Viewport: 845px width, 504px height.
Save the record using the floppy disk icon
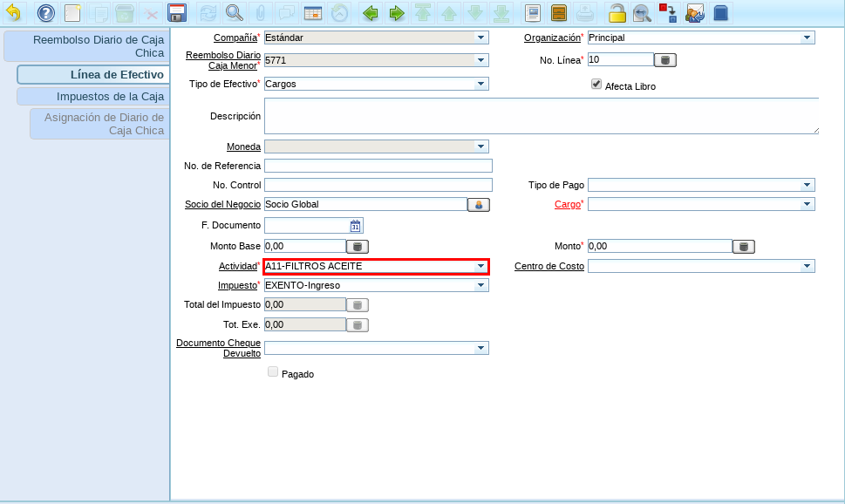click(x=177, y=12)
